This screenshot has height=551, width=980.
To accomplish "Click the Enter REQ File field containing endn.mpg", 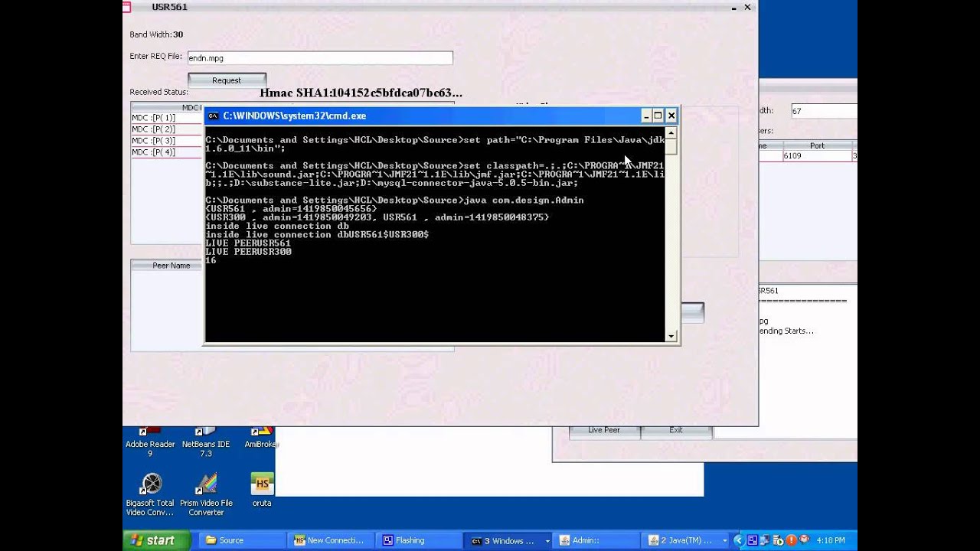I will click(320, 58).
